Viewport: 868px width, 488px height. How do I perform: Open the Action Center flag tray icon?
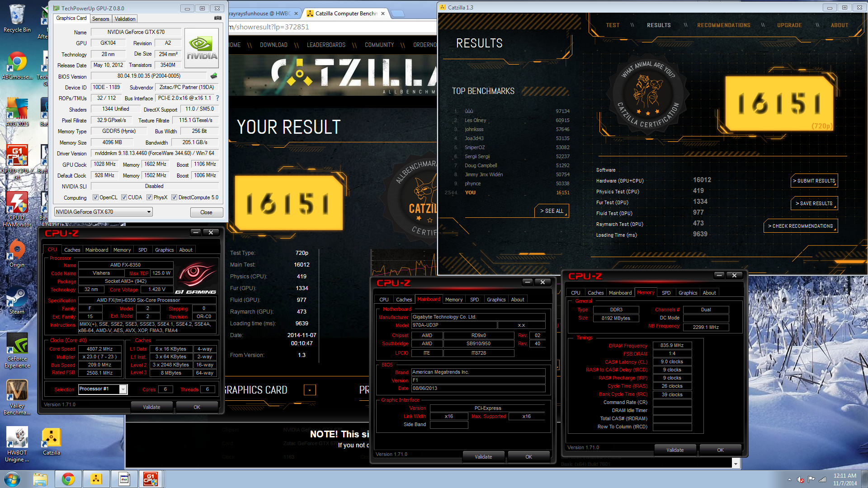click(811, 479)
